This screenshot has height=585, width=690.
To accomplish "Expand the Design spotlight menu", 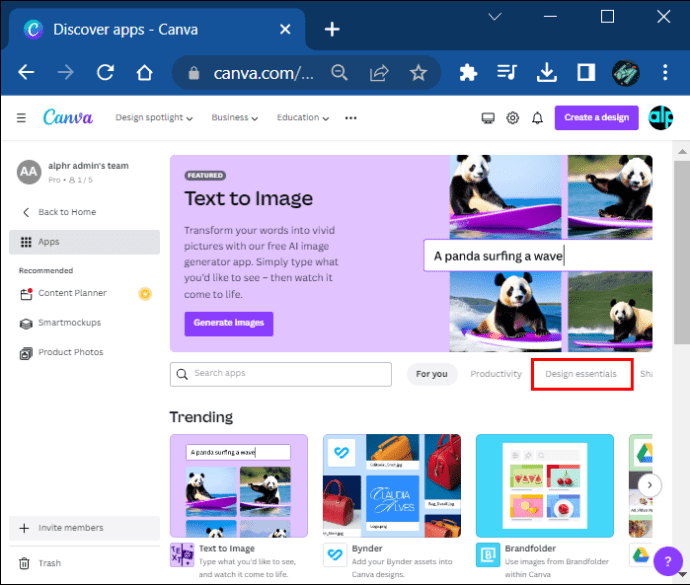I will click(154, 118).
